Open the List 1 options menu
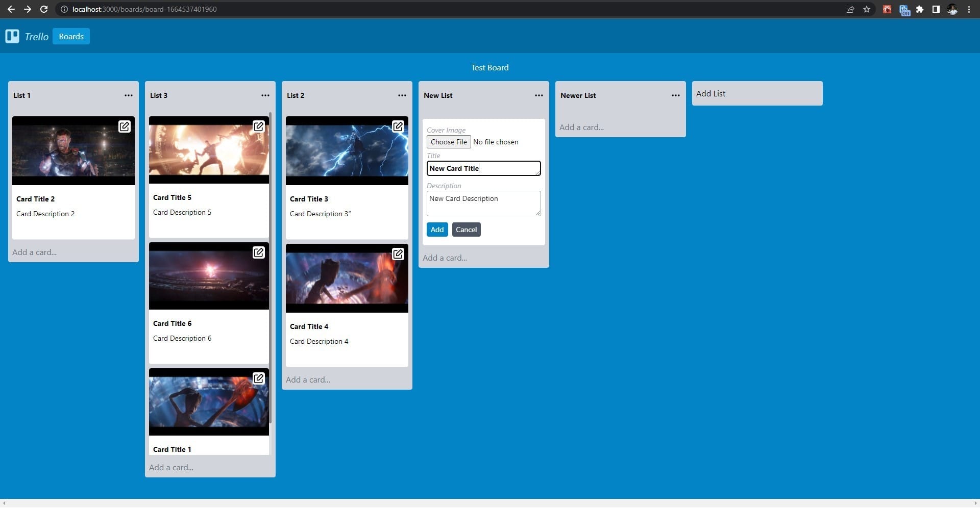980x508 pixels. [x=129, y=95]
